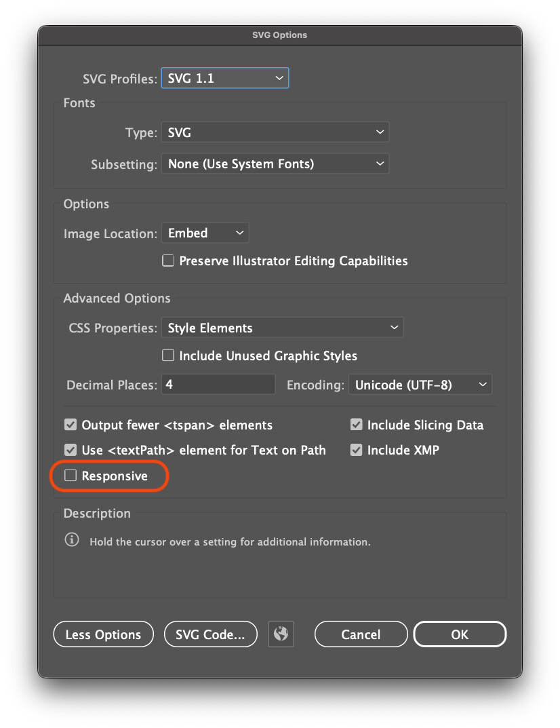This screenshot has width=560, height=728.
Task: Click the Decimal Places input field
Action: point(218,385)
